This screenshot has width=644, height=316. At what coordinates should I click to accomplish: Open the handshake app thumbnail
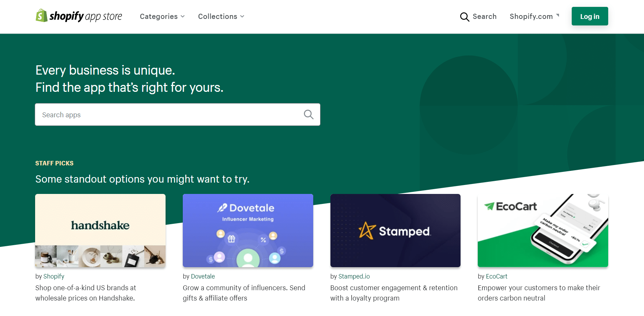click(100, 230)
